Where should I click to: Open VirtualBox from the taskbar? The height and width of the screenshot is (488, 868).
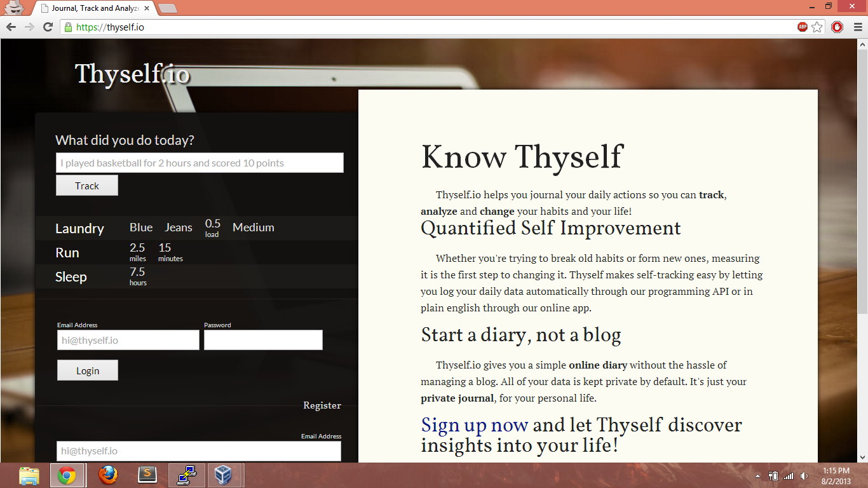(224, 475)
